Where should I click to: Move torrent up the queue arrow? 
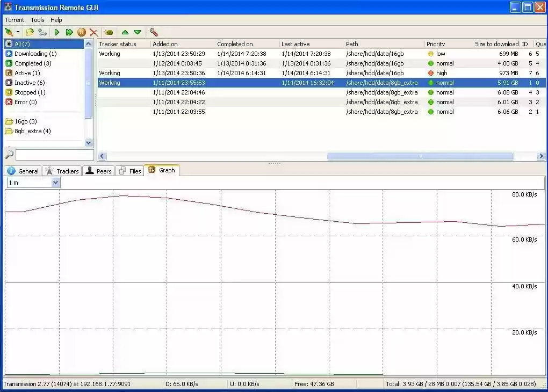pyautogui.click(x=125, y=33)
